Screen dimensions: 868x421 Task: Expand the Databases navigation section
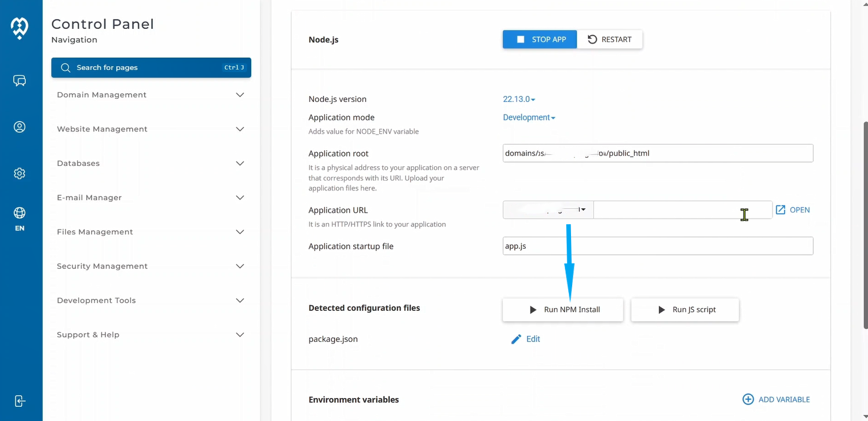point(150,164)
